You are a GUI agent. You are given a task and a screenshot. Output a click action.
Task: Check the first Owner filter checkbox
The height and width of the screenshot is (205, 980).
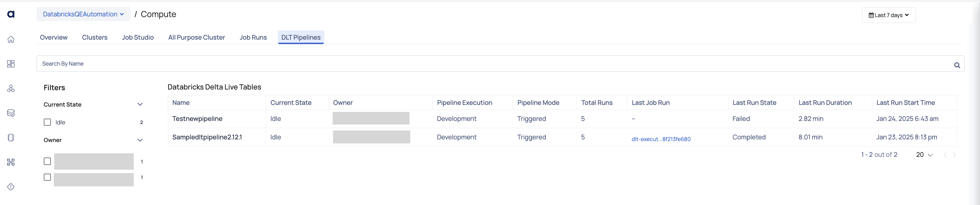point(47,161)
